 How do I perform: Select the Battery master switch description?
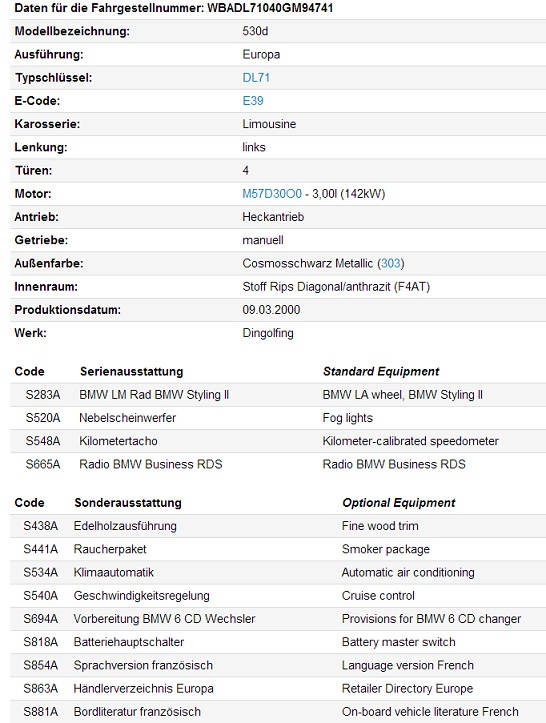click(x=398, y=642)
